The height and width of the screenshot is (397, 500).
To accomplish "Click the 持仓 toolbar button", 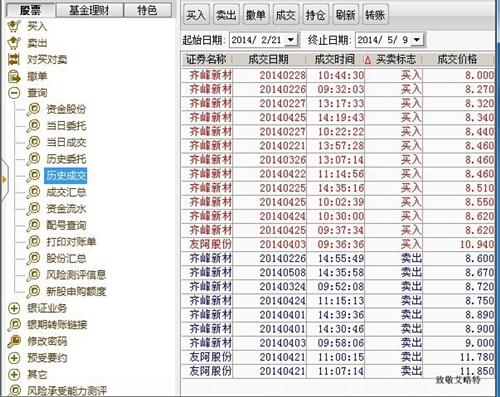I will [316, 15].
